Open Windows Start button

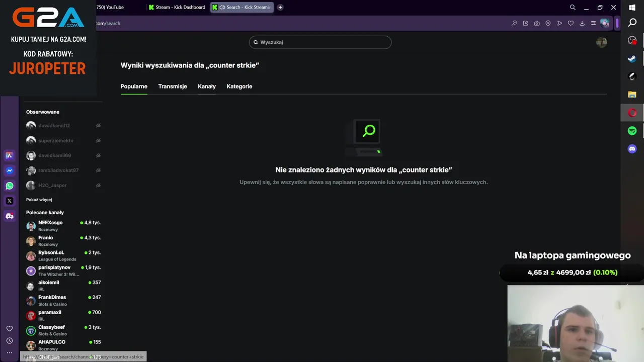tap(632, 8)
